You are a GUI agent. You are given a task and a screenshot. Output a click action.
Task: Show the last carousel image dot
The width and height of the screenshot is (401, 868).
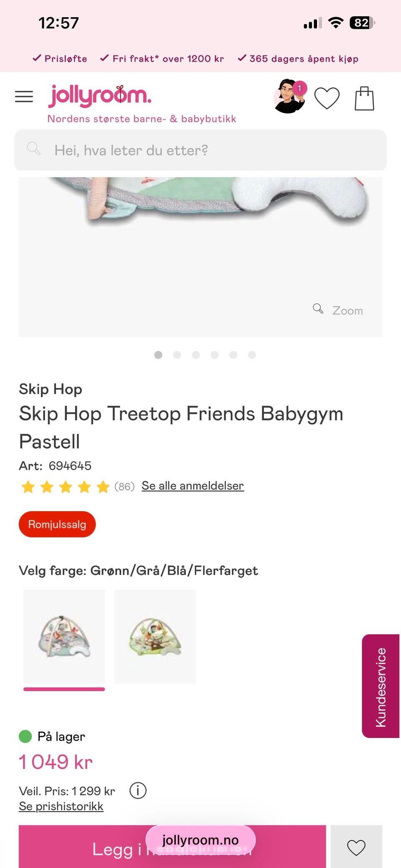tap(252, 355)
